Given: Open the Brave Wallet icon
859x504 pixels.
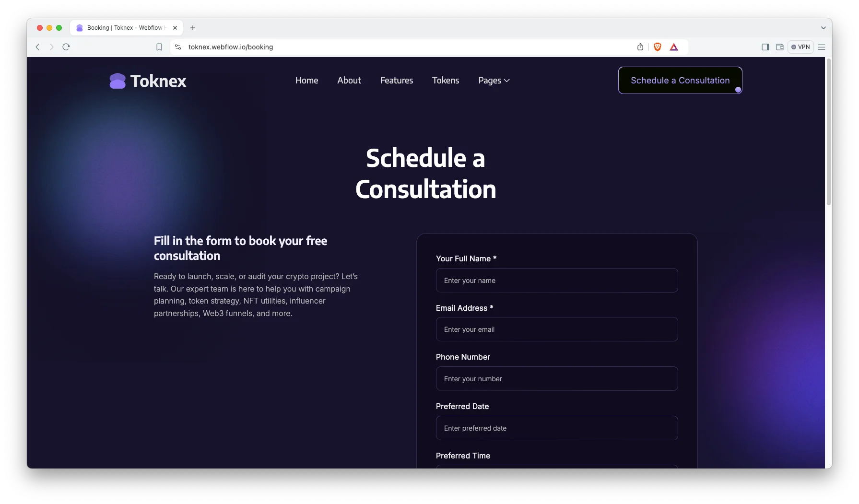Looking at the screenshot, I should click(x=780, y=47).
